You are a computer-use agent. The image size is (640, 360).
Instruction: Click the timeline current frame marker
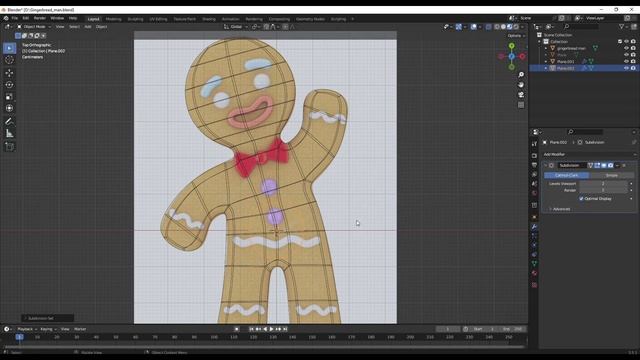[x=19, y=337]
